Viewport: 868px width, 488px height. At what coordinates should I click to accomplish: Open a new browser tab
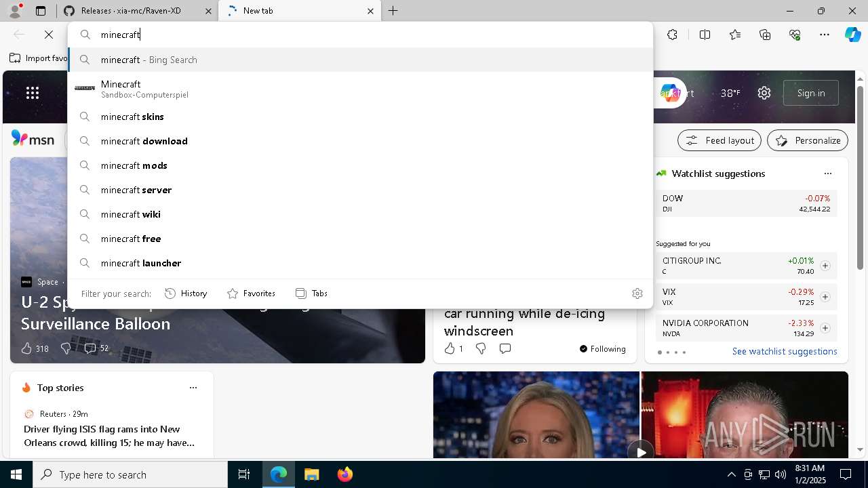point(393,11)
